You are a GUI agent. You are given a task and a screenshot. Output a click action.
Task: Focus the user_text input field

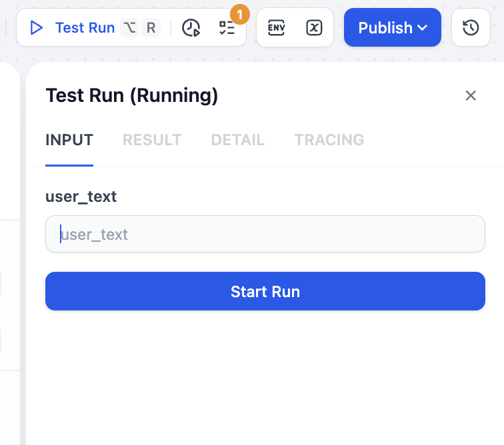265,234
